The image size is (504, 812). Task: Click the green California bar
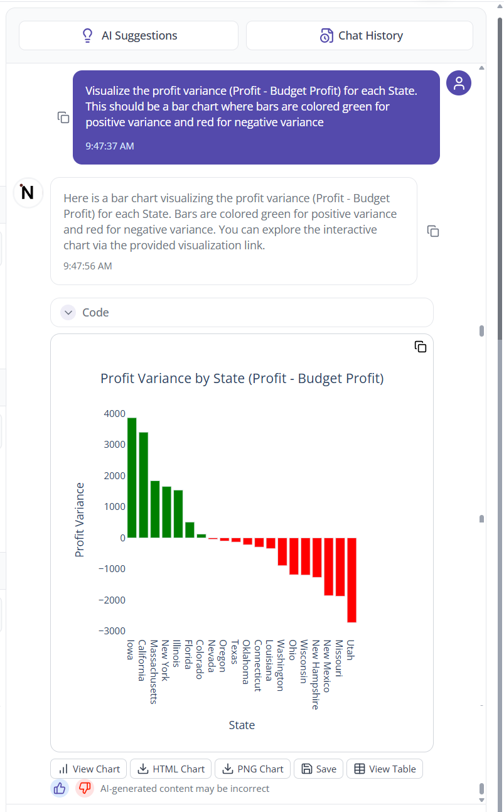tap(143, 485)
